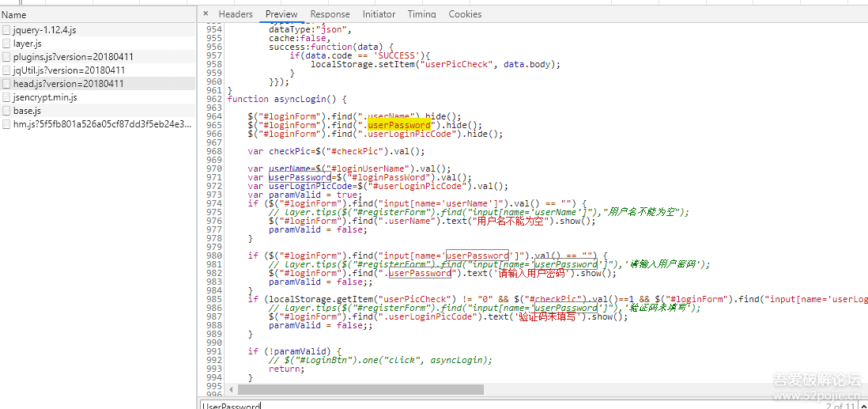Open the Response tab
The image size is (868, 409).
[330, 14]
